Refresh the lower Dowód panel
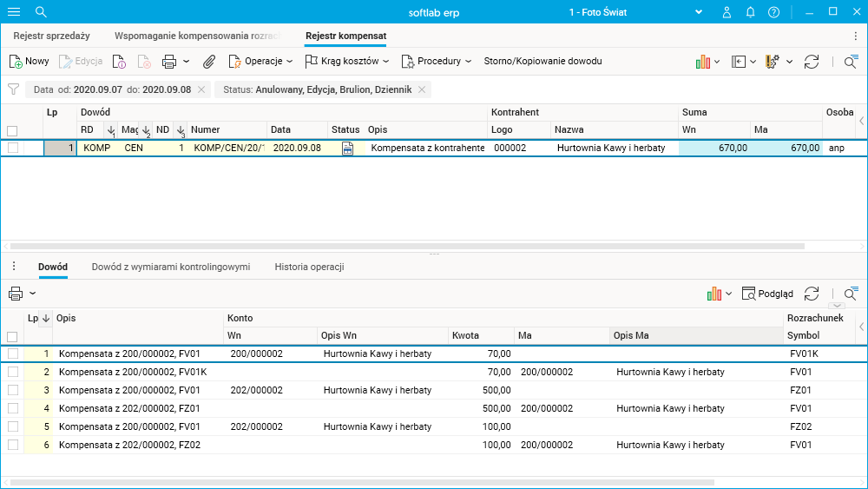This screenshot has height=489, width=868. pyautogui.click(x=812, y=294)
